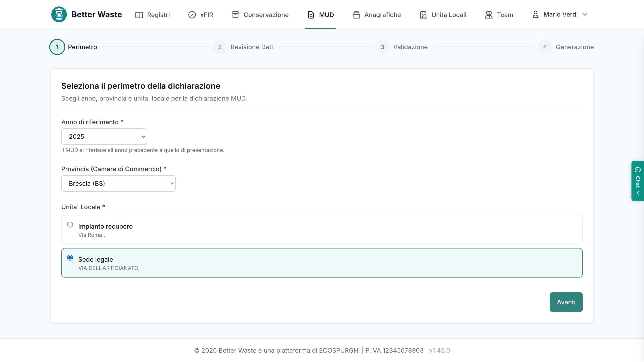Open the Team page
The image size is (644, 362).
[499, 15]
